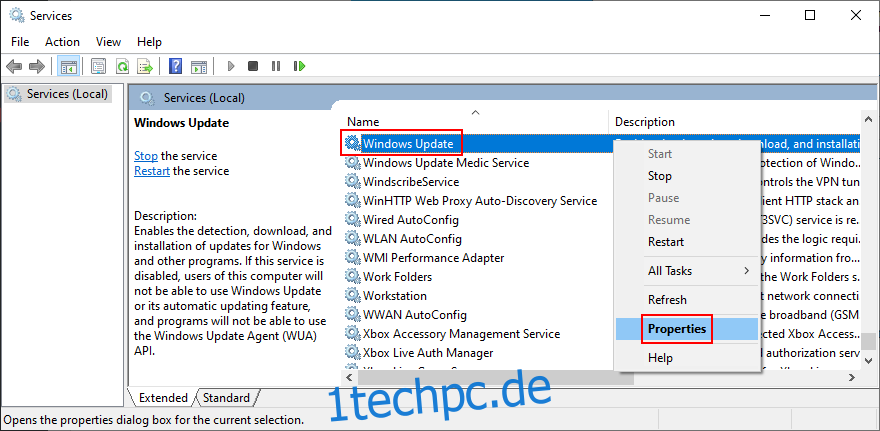The height and width of the screenshot is (431, 880).
Task: Click the Services gear icon in title bar
Action: tap(17, 16)
